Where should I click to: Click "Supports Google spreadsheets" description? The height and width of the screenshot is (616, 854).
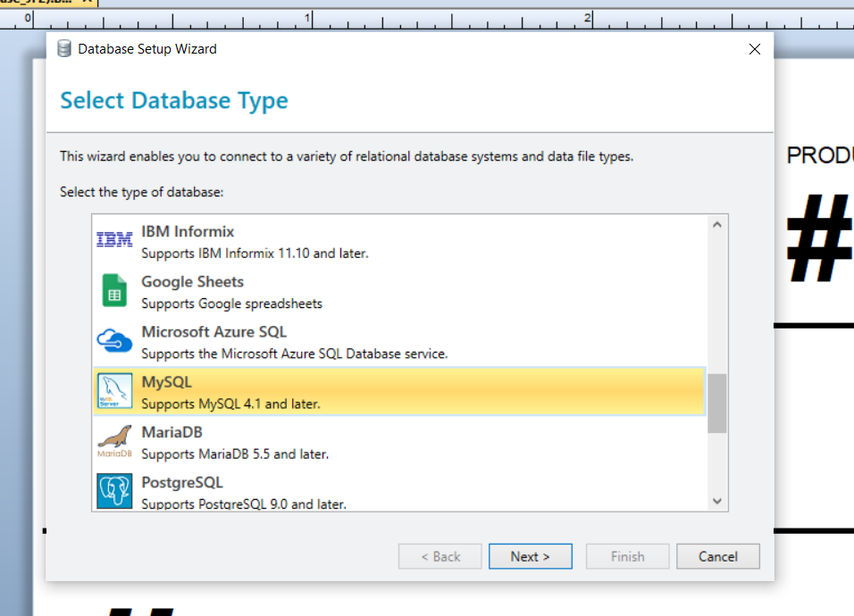(x=232, y=304)
